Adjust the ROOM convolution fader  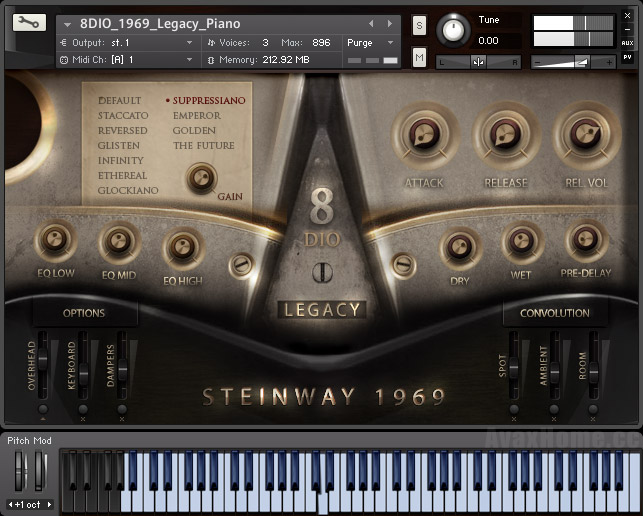[593, 373]
